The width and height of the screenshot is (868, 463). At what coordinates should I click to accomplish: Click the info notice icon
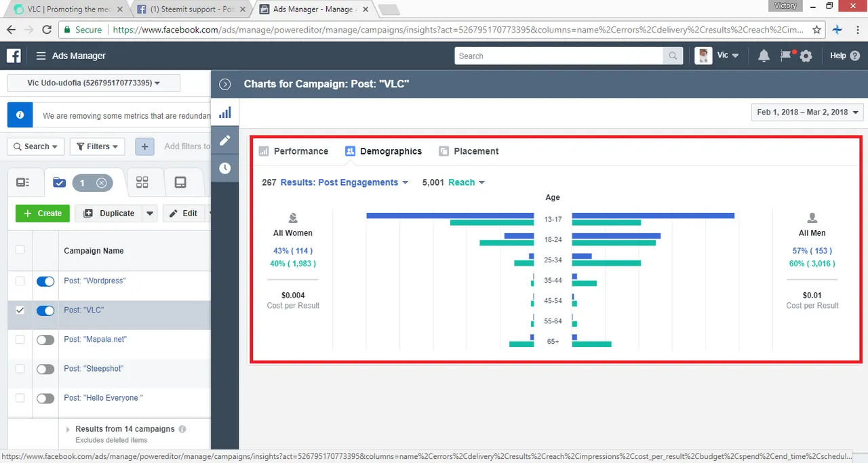(20, 115)
